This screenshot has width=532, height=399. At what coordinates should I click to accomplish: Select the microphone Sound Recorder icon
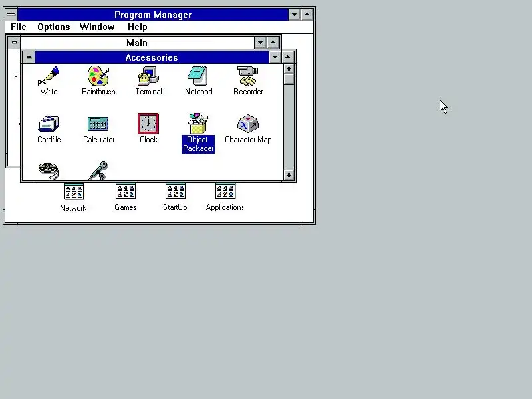[x=98, y=170]
